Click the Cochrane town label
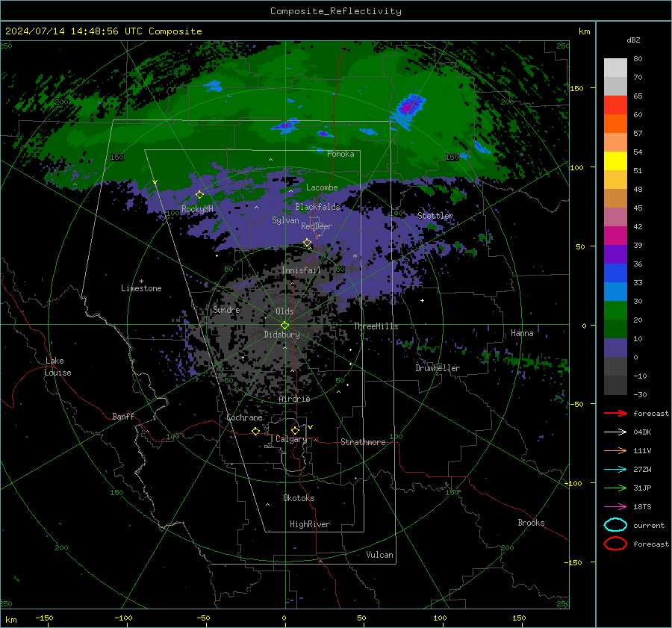This screenshot has height=628, width=672. tap(244, 417)
